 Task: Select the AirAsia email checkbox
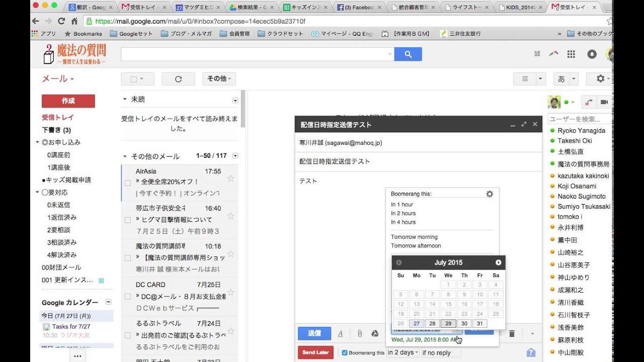128,183
